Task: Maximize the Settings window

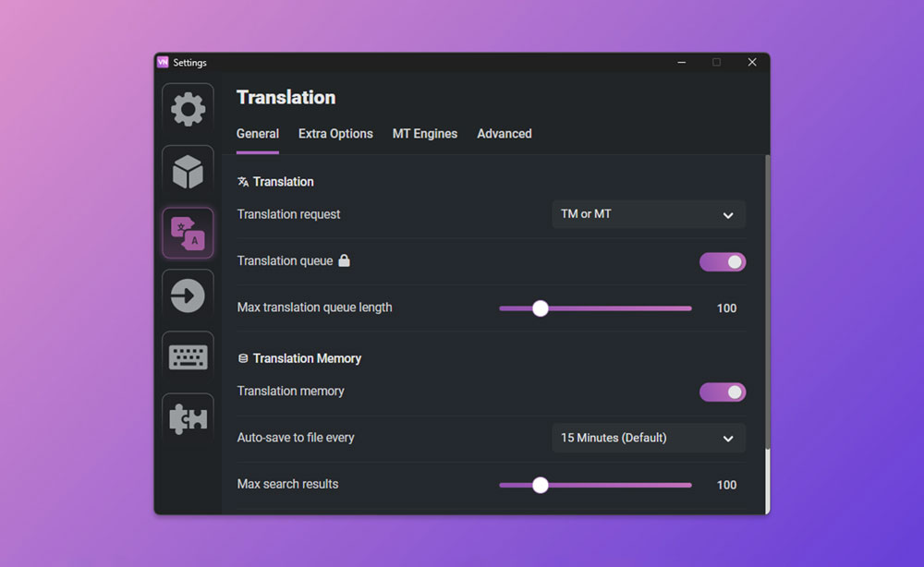Action: 716,62
